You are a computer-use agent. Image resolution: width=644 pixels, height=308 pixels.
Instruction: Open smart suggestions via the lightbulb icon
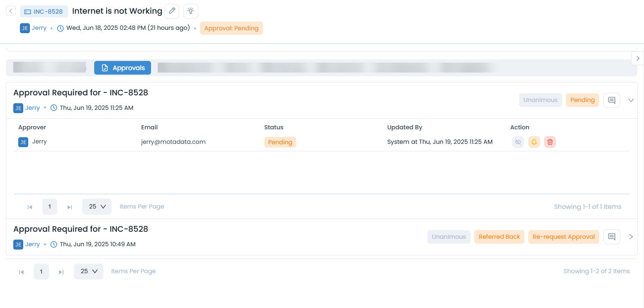pyautogui.click(x=190, y=11)
